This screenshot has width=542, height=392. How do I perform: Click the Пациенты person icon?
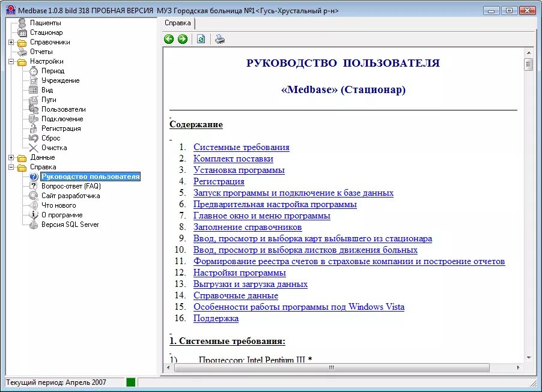click(22, 23)
